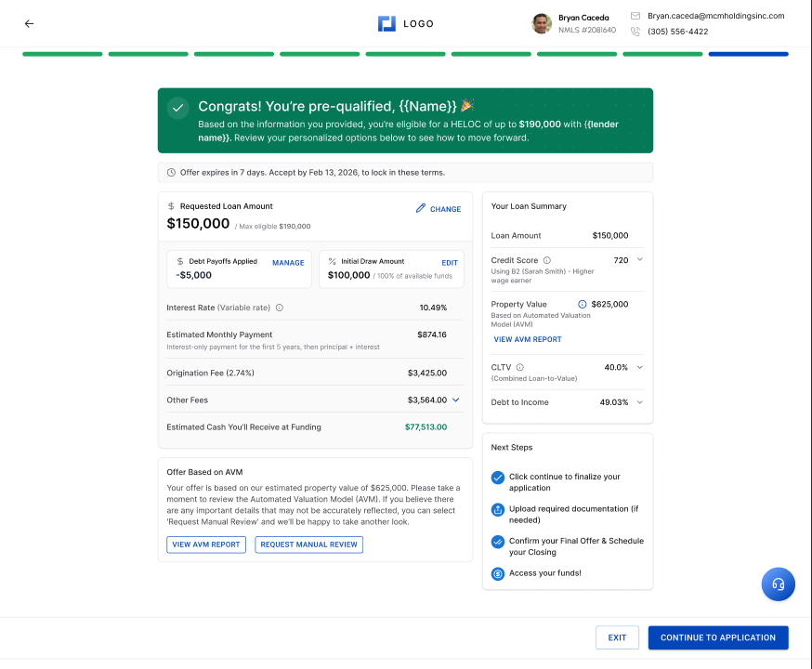This screenshot has height=669, width=812.
Task: Open Bryan Caceda's profile photo
Action: pos(541,23)
